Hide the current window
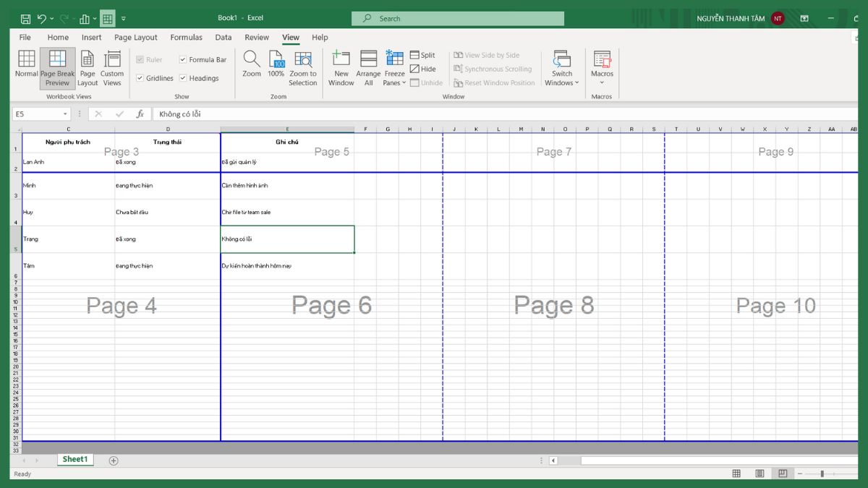Image resolution: width=868 pixels, height=488 pixels. [x=422, y=69]
